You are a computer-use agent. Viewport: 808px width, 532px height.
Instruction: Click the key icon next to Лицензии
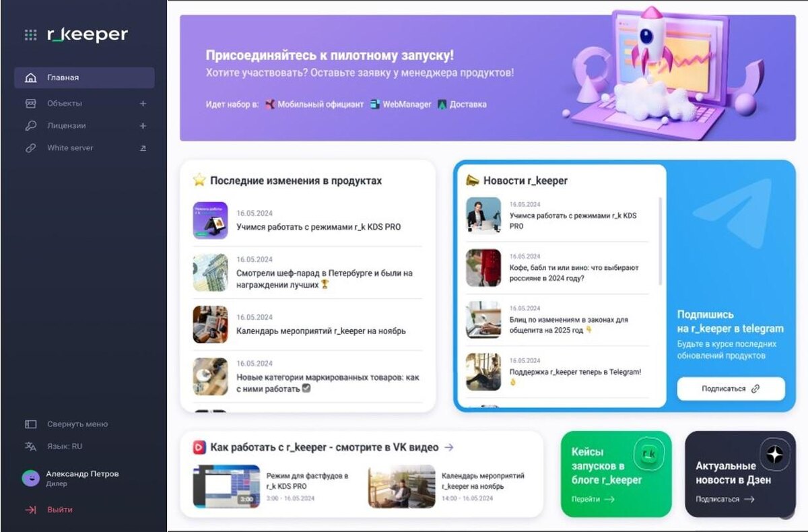[x=30, y=125]
